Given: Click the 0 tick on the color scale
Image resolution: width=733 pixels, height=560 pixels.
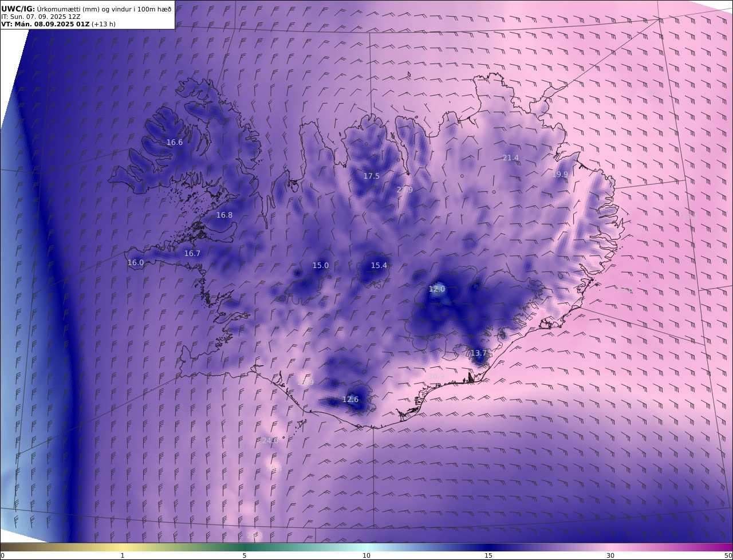Looking at the screenshot, I should [2, 555].
